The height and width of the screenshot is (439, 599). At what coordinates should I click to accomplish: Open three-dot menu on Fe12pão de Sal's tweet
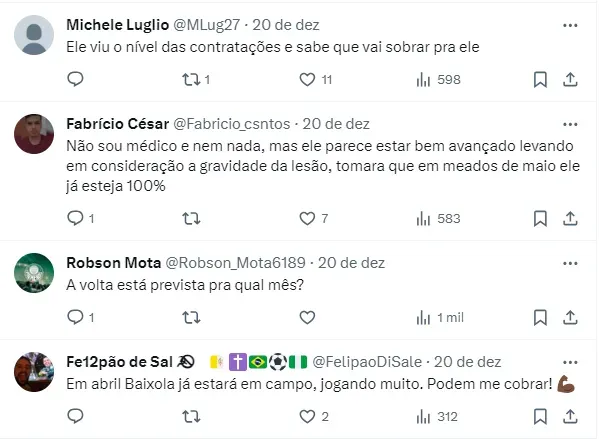(570, 362)
